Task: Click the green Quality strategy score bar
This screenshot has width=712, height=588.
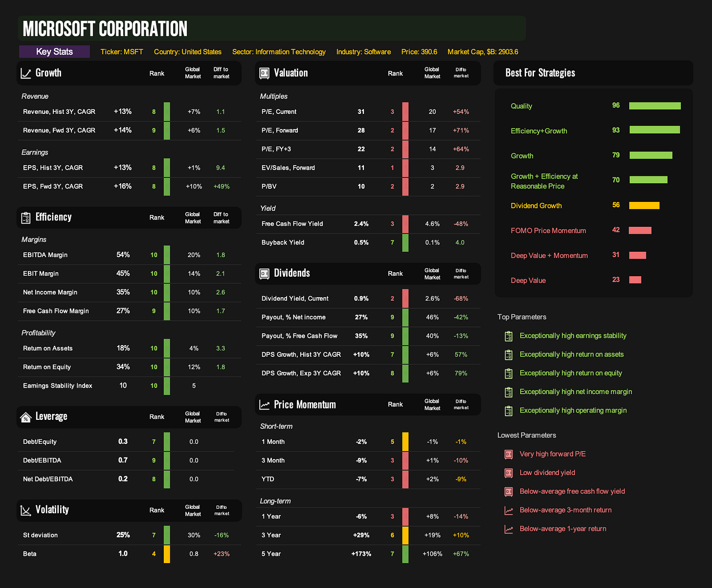Action: [655, 106]
